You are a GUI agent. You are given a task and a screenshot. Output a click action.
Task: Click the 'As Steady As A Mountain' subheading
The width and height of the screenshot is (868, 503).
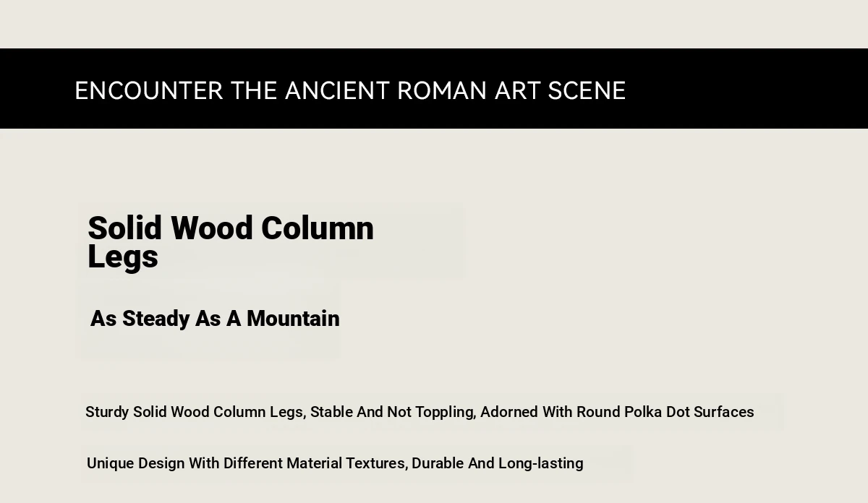215,319
